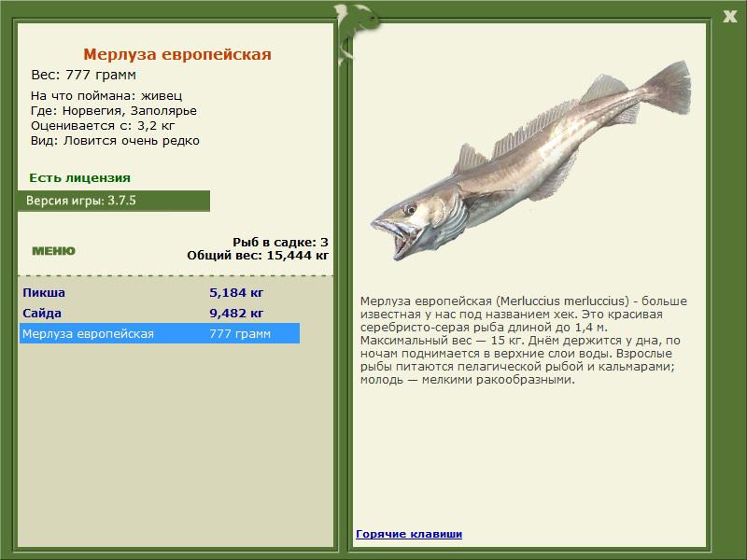Close the fish info window with X
Screen dimensions: 747x560
(729, 17)
